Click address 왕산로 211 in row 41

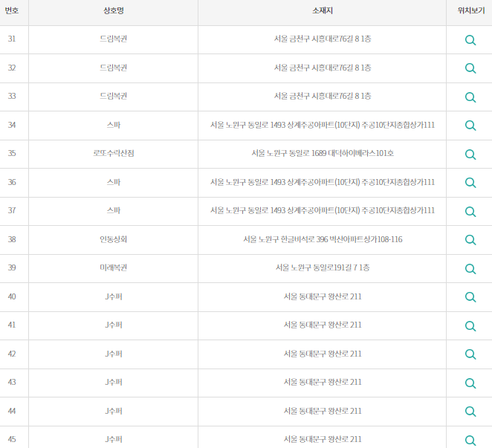pos(345,325)
